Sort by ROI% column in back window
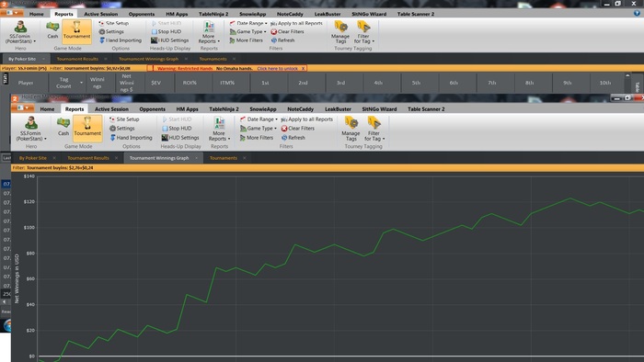 coord(190,83)
